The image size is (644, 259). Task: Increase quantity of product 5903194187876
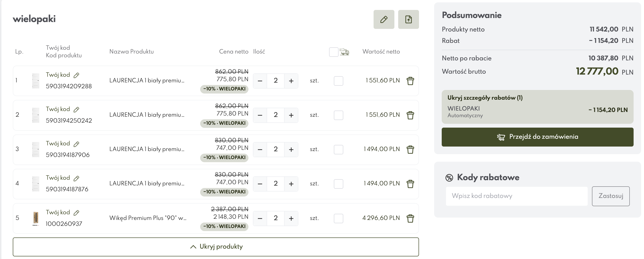click(x=291, y=184)
